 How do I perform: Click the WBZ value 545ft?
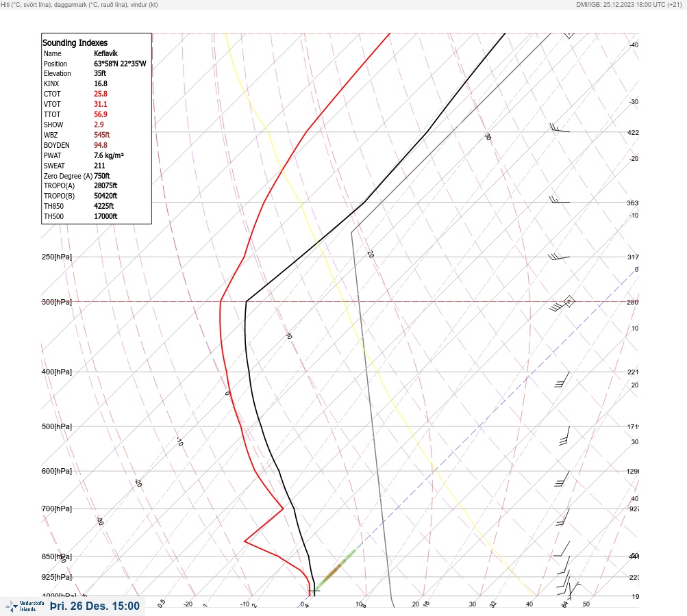click(101, 135)
